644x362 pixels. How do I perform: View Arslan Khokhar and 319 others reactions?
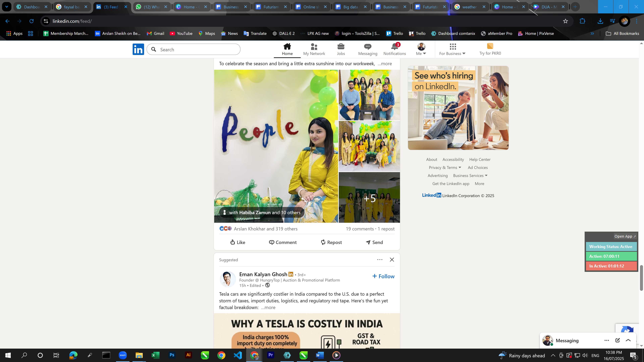click(265, 229)
